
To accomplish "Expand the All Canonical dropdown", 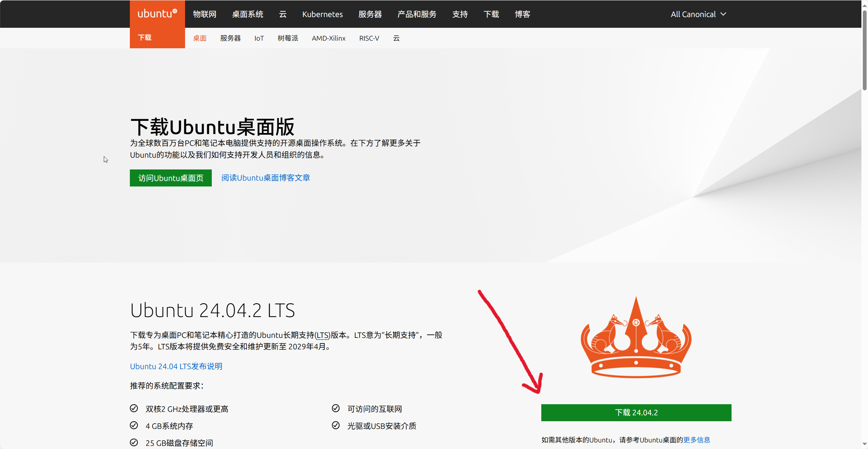I will 698,14.
